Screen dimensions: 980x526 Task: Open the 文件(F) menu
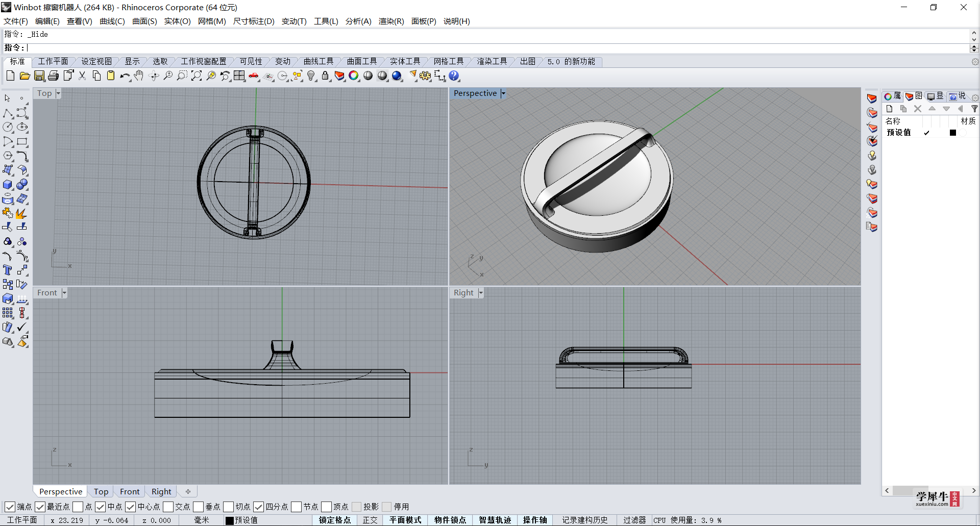(x=16, y=21)
